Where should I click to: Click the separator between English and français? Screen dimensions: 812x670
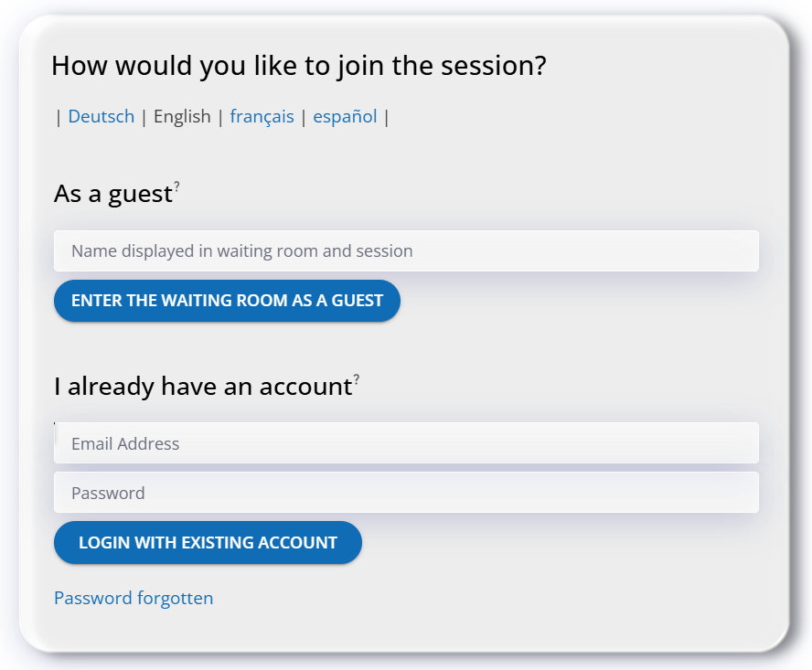click(220, 117)
